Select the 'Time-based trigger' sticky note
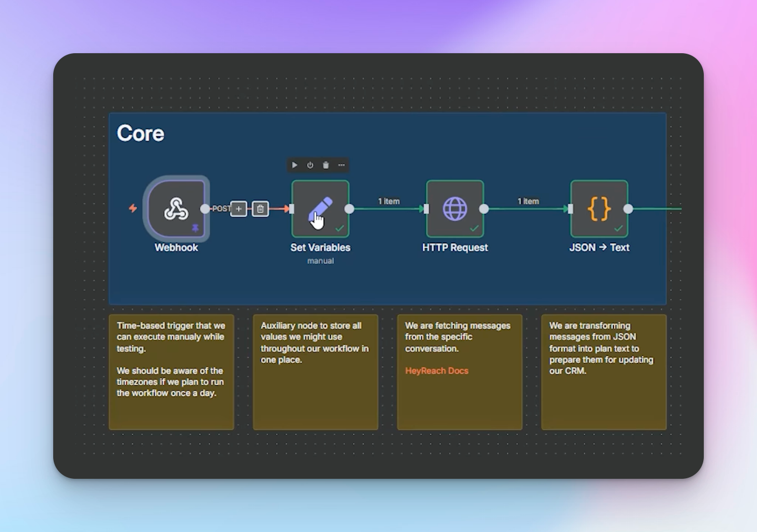 [x=171, y=372]
